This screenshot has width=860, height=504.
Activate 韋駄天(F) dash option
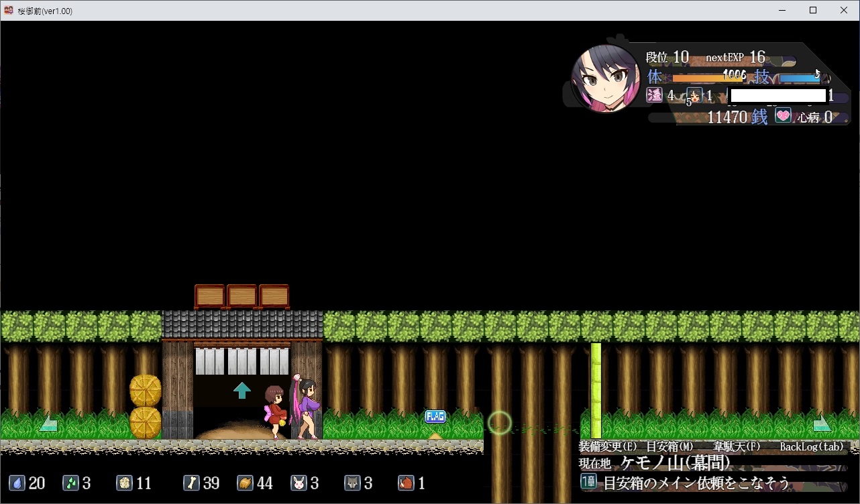tap(738, 446)
